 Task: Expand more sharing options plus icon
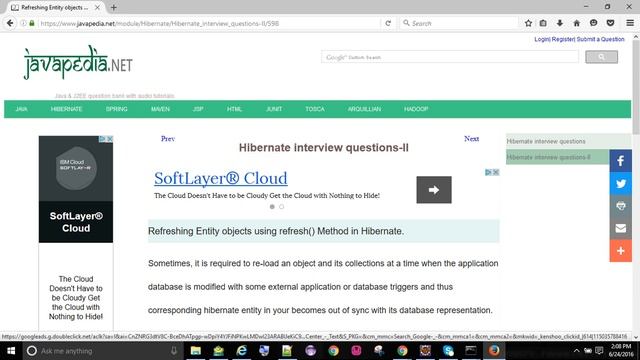(621, 251)
